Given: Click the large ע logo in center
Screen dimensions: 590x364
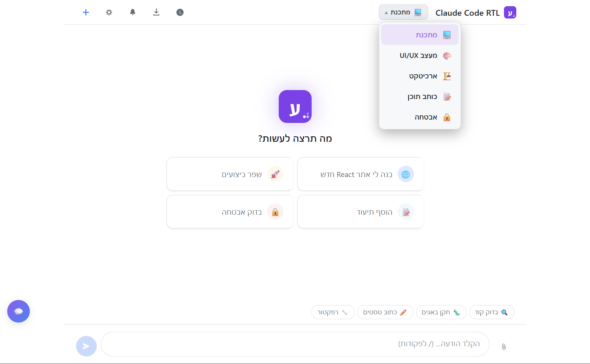Looking at the screenshot, I should pos(295,106).
